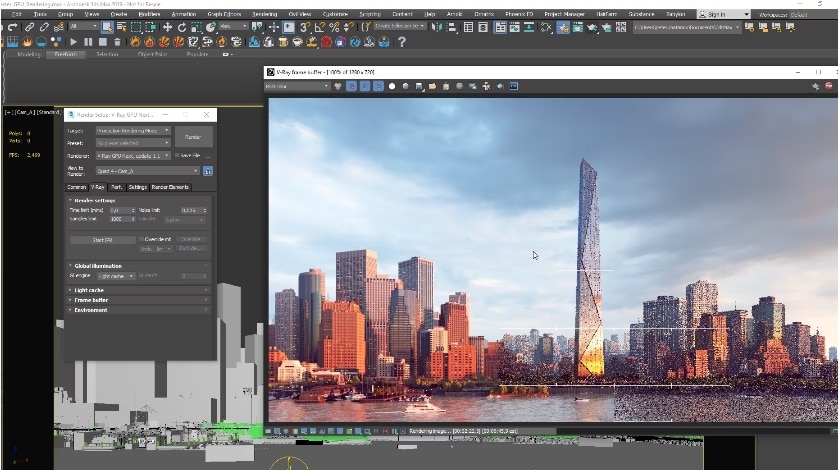This screenshot has height=470, width=839.
Task: Click the Start IPR button
Action: [x=102, y=239]
